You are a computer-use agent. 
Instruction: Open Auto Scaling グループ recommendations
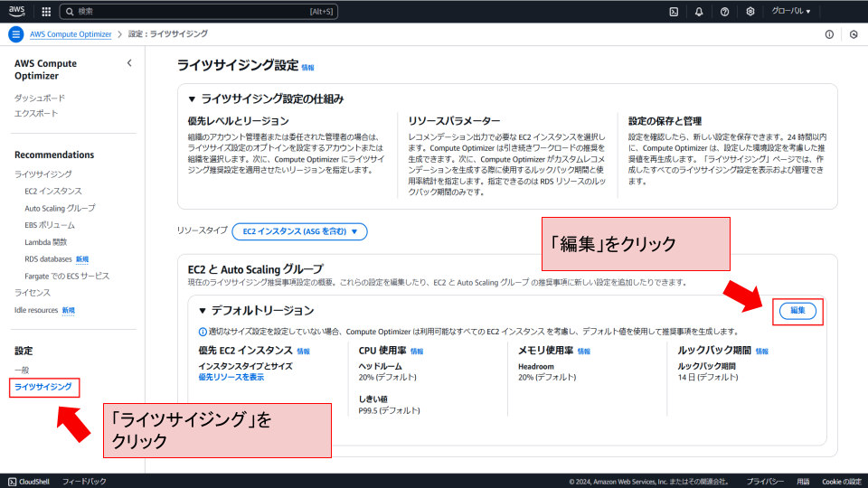coord(60,209)
